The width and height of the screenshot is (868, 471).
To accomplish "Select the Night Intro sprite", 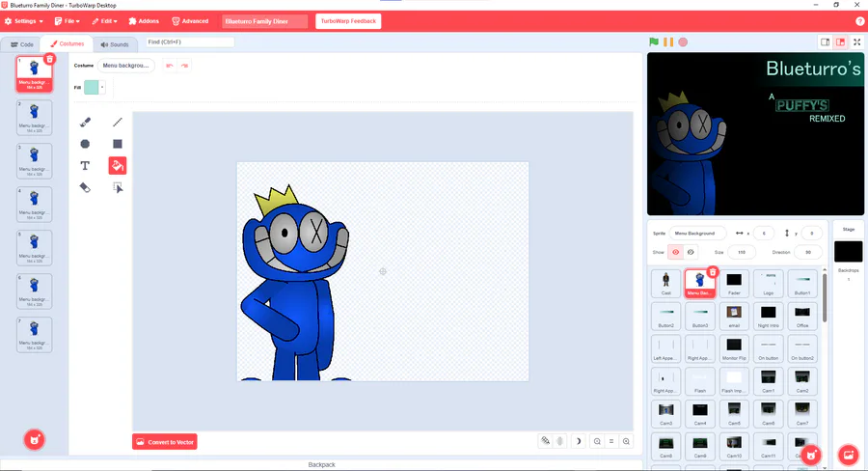I will click(x=769, y=317).
